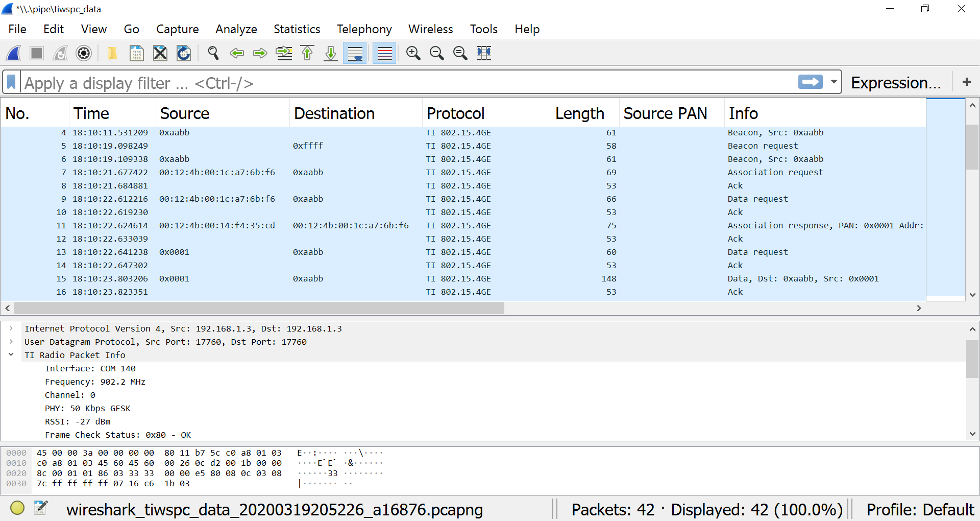Open the display filter history dropdown
This screenshot has height=521, width=980.
[x=834, y=82]
